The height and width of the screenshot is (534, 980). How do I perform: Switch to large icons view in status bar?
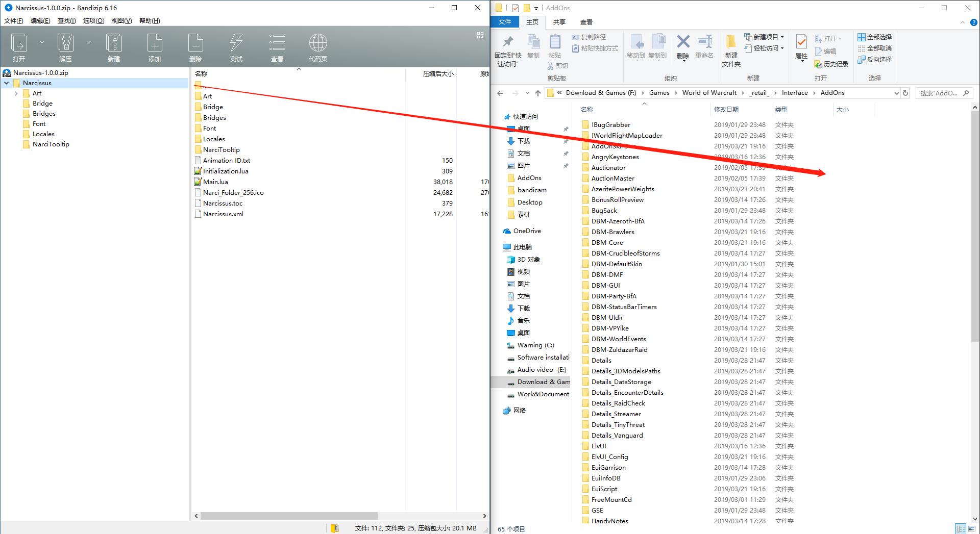click(972, 529)
